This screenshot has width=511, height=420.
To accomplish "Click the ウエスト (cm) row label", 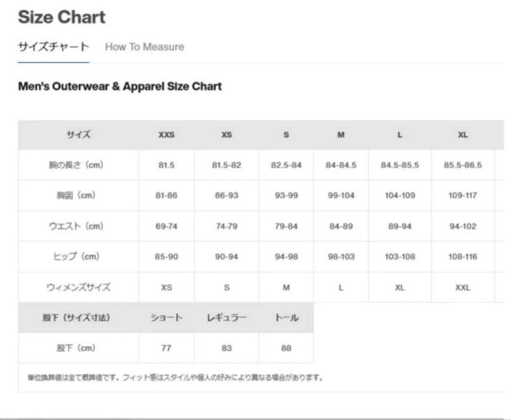I will pyautogui.click(x=79, y=226).
